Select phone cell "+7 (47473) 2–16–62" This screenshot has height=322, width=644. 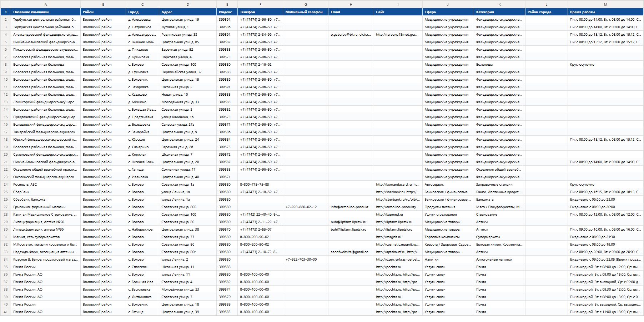(260, 65)
